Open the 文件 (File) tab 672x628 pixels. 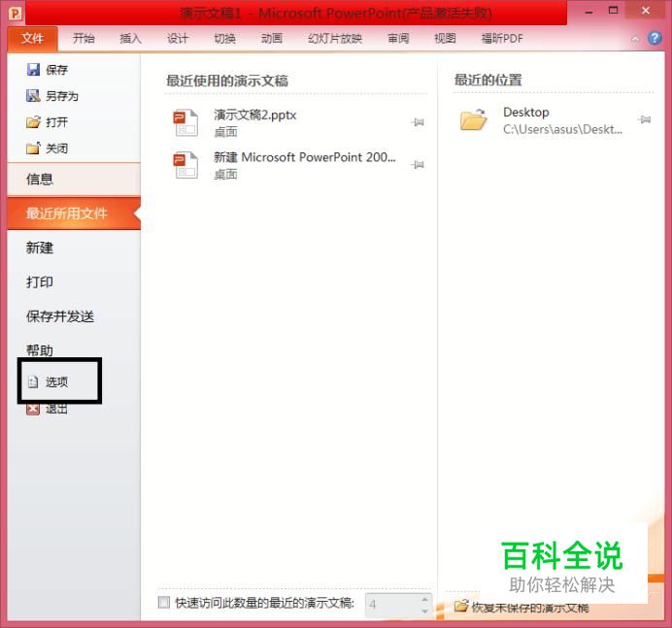pyautogui.click(x=33, y=39)
